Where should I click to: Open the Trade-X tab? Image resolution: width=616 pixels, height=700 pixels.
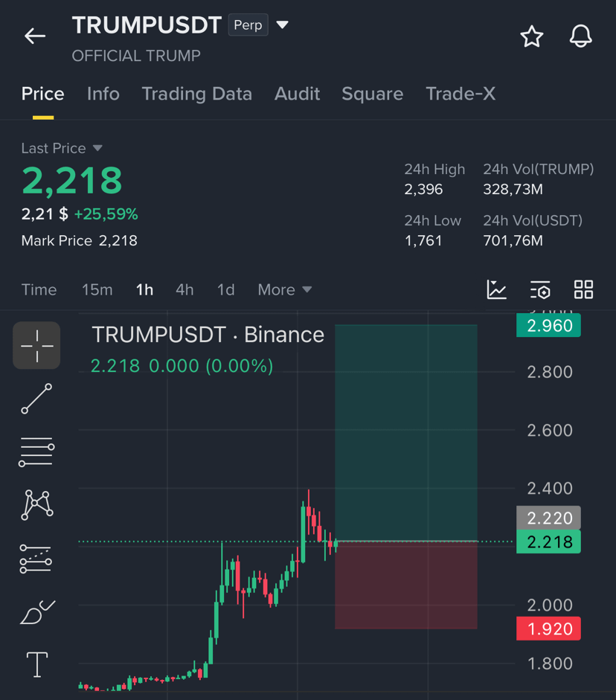tap(461, 94)
